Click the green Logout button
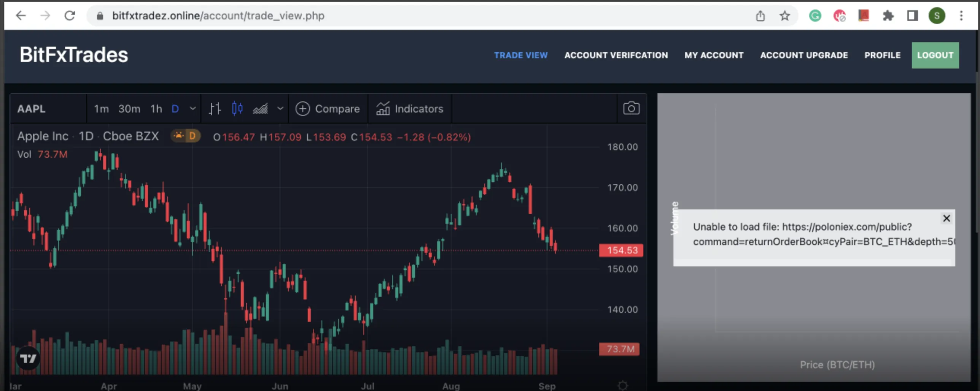 (x=935, y=55)
